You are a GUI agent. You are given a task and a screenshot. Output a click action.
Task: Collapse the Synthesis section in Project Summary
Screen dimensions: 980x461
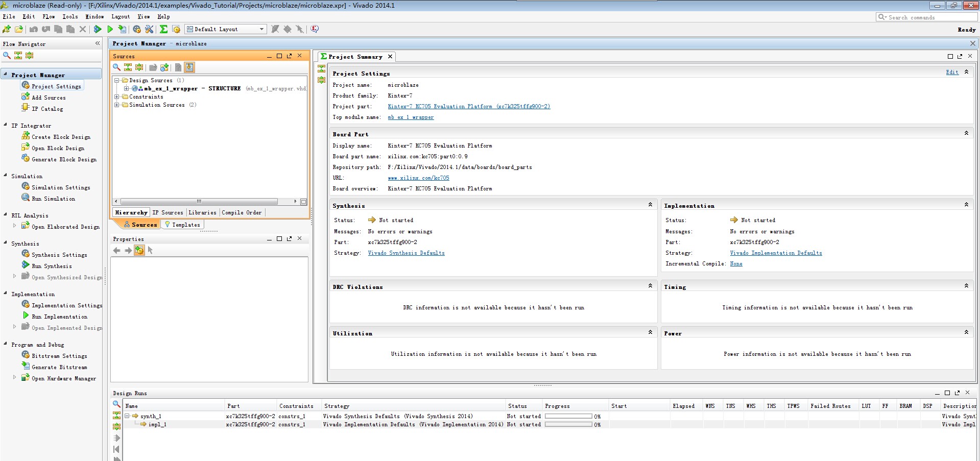pyautogui.click(x=650, y=205)
